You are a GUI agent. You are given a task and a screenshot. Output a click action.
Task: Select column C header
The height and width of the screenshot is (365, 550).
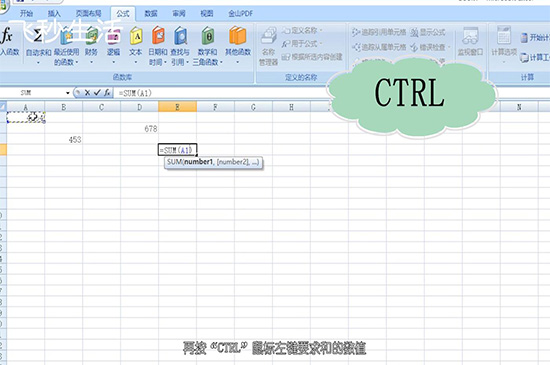click(101, 107)
